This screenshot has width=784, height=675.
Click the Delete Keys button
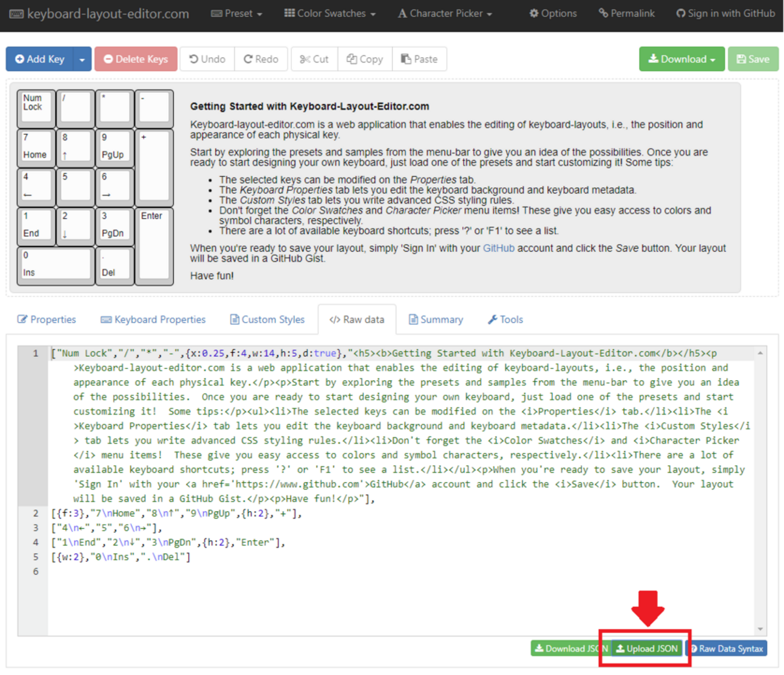point(136,59)
